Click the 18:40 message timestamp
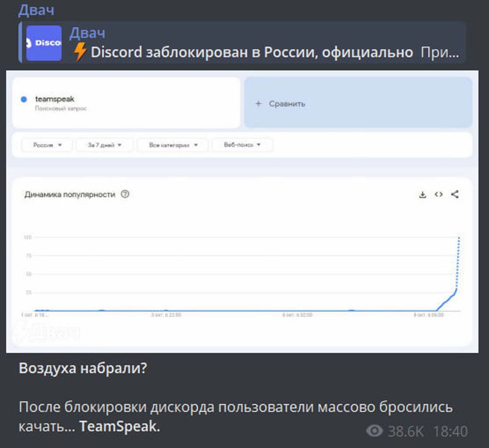489x448 pixels. pos(450,431)
